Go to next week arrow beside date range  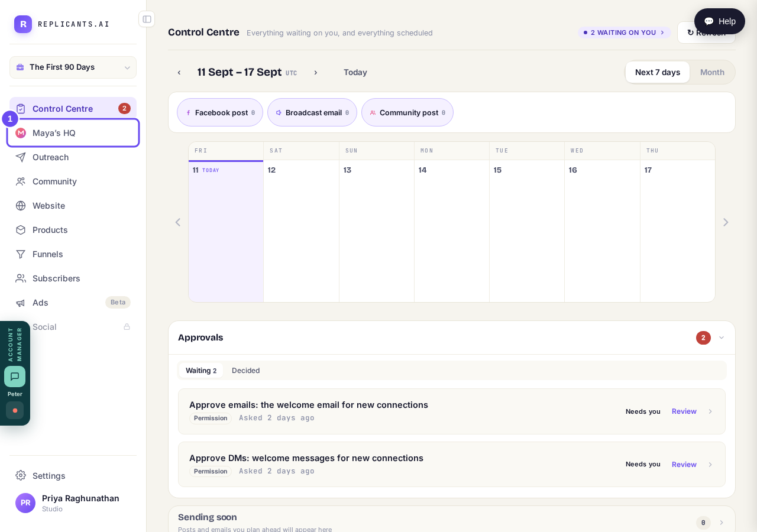pyautogui.click(x=315, y=72)
